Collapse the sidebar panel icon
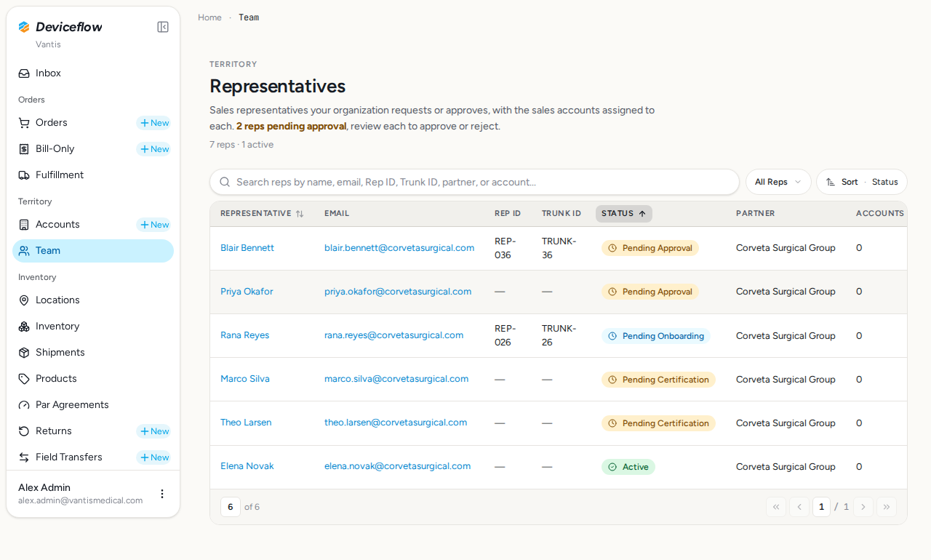Viewport: 931px width, 560px height. (163, 27)
